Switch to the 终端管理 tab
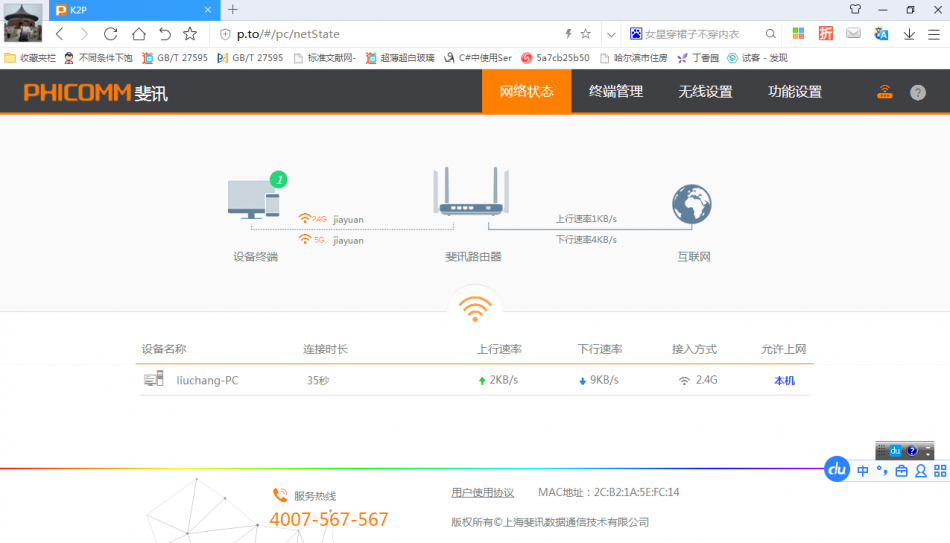The height and width of the screenshot is (543, 950). pyautogui.click(x=616, y=92)
